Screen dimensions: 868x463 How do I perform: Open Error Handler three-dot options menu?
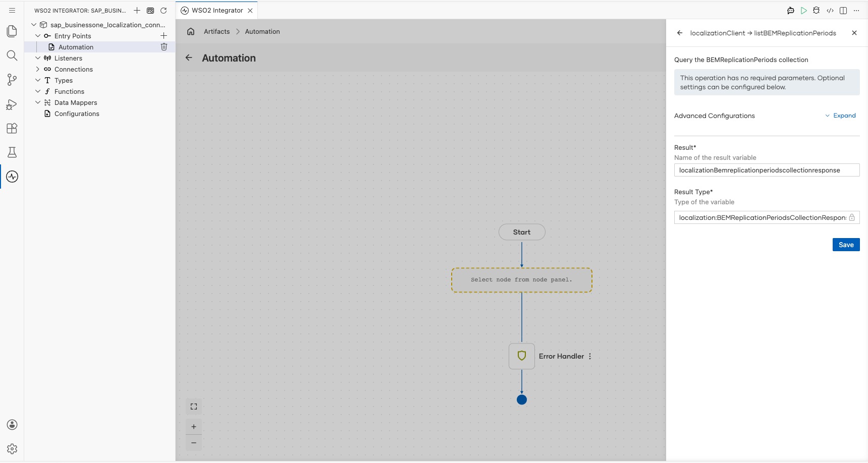pos(590,356)
